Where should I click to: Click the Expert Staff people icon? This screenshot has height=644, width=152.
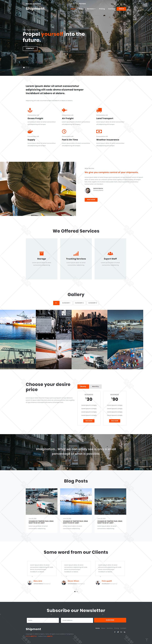coord(110,253)
